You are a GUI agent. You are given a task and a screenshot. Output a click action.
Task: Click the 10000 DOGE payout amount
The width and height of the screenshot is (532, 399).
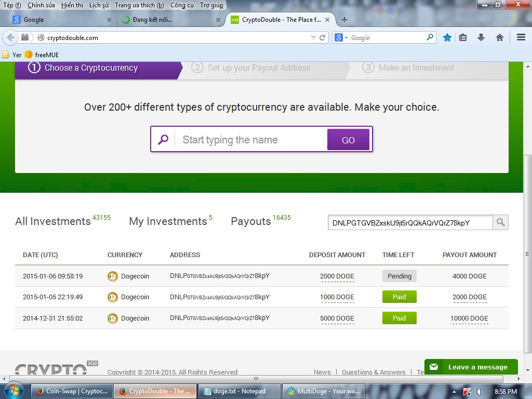tap(469, 318)
